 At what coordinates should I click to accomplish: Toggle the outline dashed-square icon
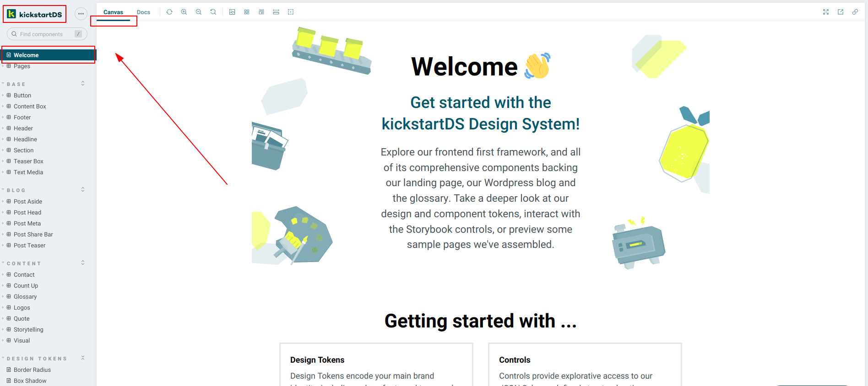[x=291, y=12]
